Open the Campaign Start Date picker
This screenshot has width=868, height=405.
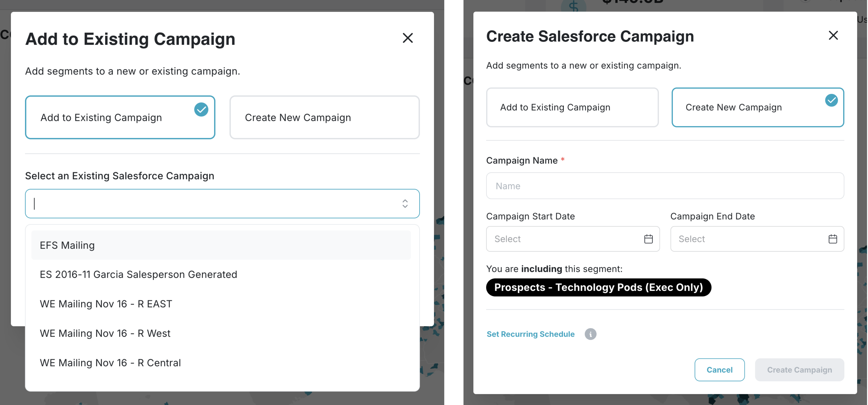point(573,239)
